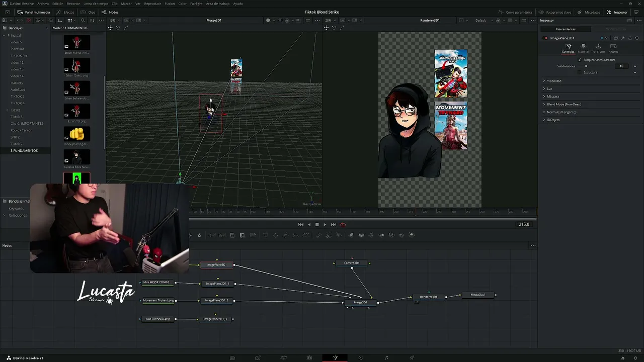Select the MediaOut1 node
The image size is (644, 362).
coord(478,295)
